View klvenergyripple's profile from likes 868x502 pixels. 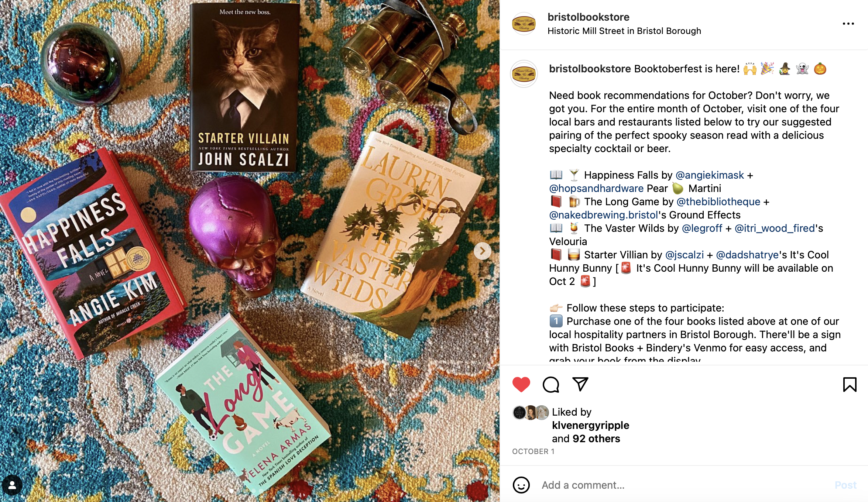tap(590, 425)
